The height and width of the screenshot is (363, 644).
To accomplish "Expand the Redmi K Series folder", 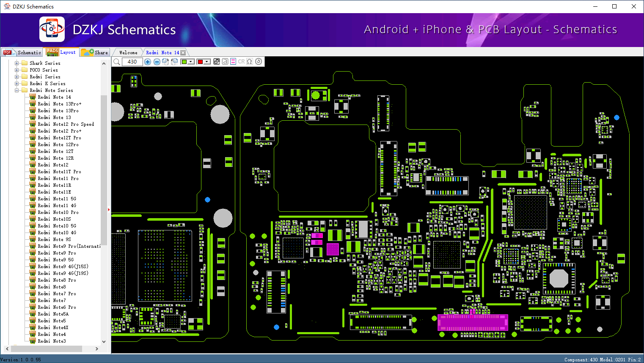I will tap(17, 83).
